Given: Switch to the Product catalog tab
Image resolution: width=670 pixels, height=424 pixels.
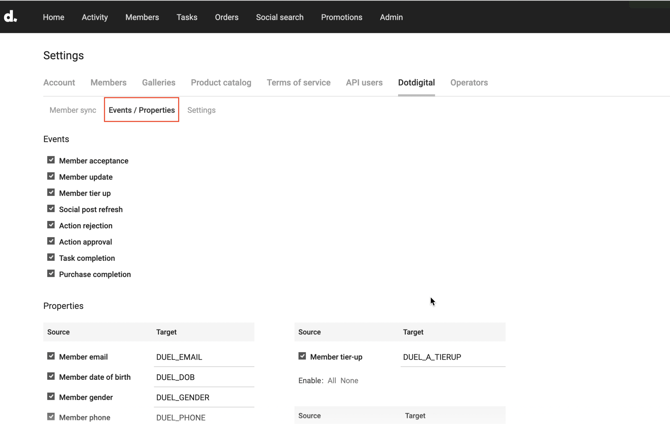Looking at the screenshot, I should (x=221, y=83).
